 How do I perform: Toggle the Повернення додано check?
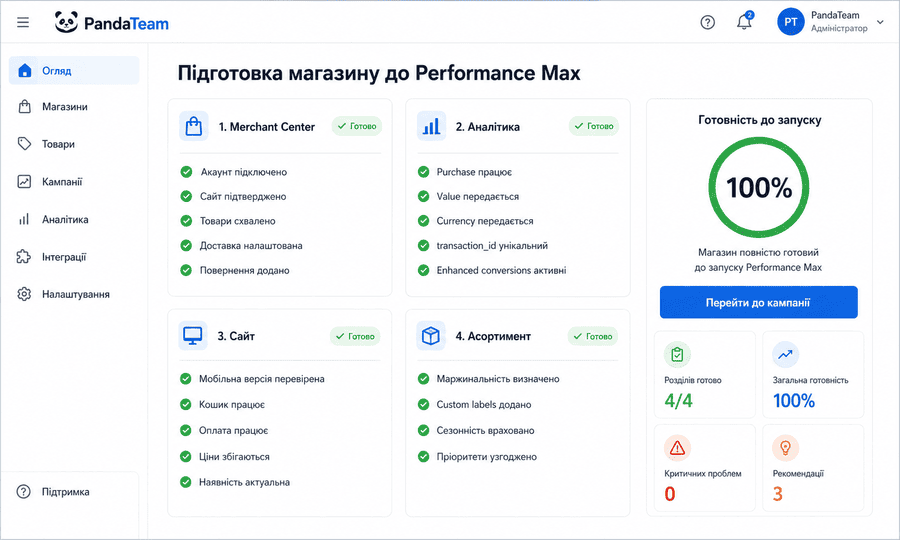coord(186,270)
